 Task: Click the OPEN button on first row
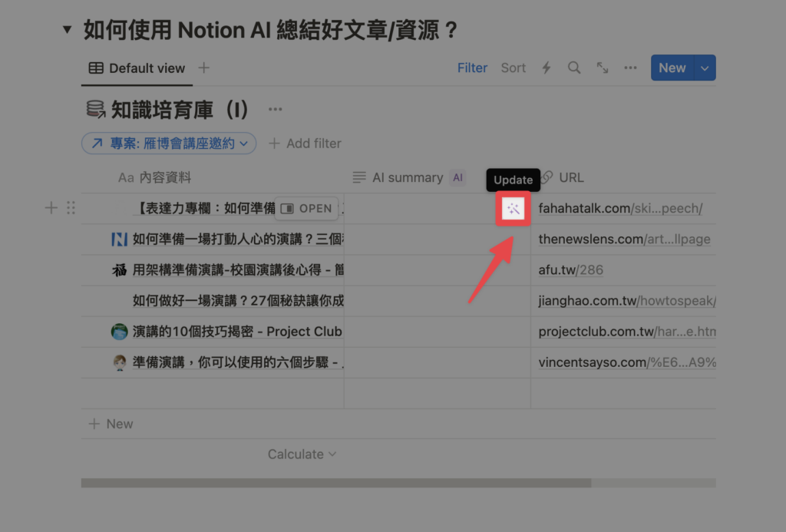pos(306,209)
